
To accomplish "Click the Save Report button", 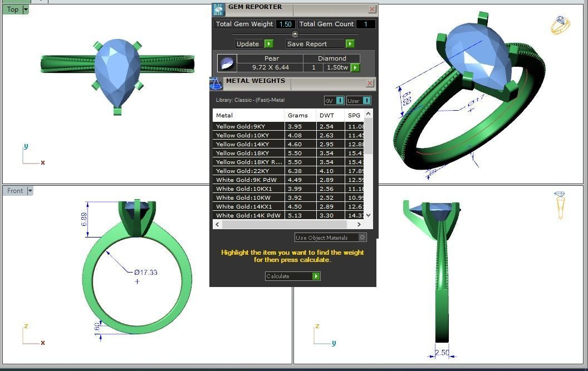I will click(320, 44).
